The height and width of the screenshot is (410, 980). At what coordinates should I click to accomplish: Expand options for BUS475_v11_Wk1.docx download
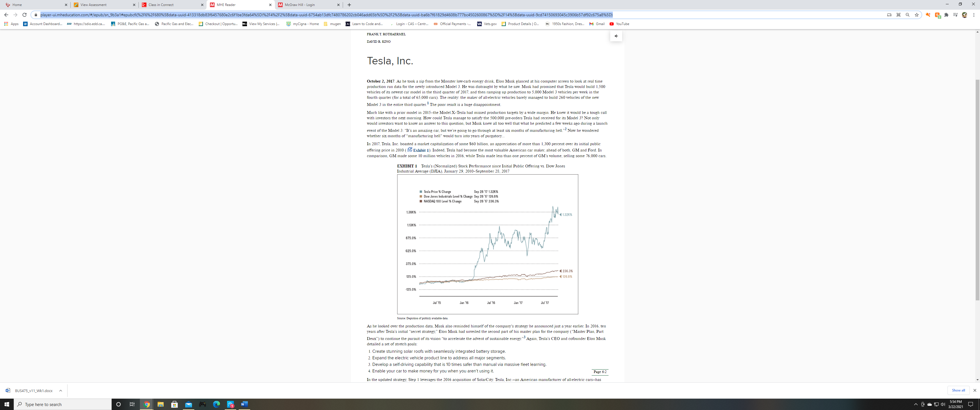[x=60, y=391]
